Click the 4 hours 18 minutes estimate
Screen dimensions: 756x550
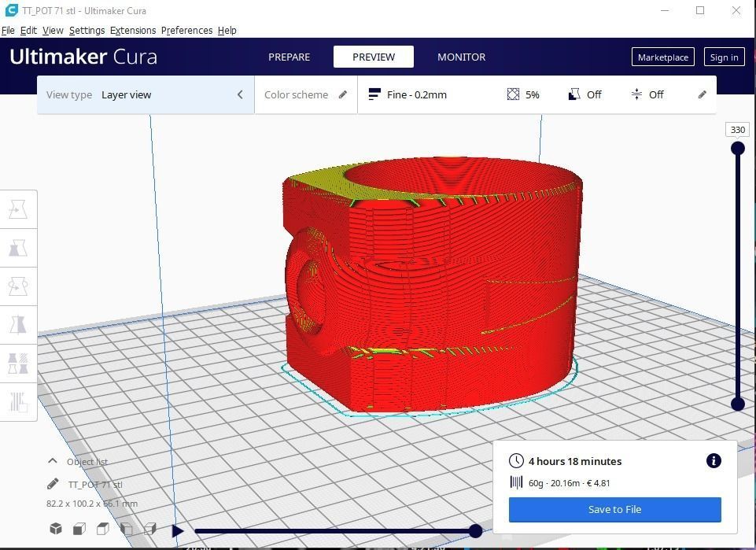[575, 461]
